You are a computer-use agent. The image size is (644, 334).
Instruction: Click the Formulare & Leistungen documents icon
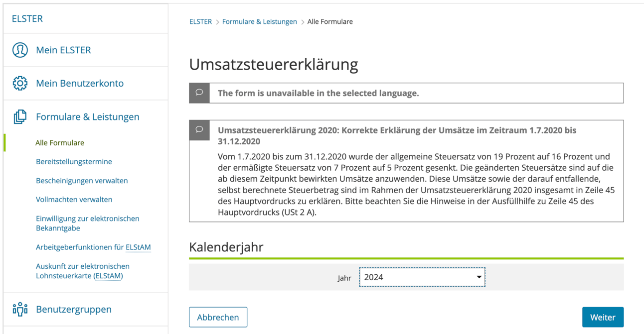click(20, 117)
